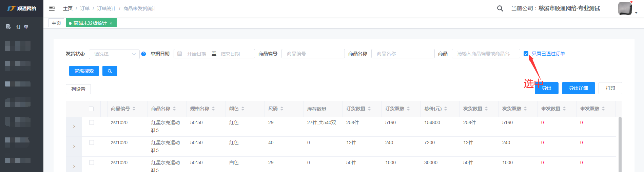Viewport: 644px width, 172px height.
Task: Click the help question mark beside 发货状态
Action: (143, 54)
